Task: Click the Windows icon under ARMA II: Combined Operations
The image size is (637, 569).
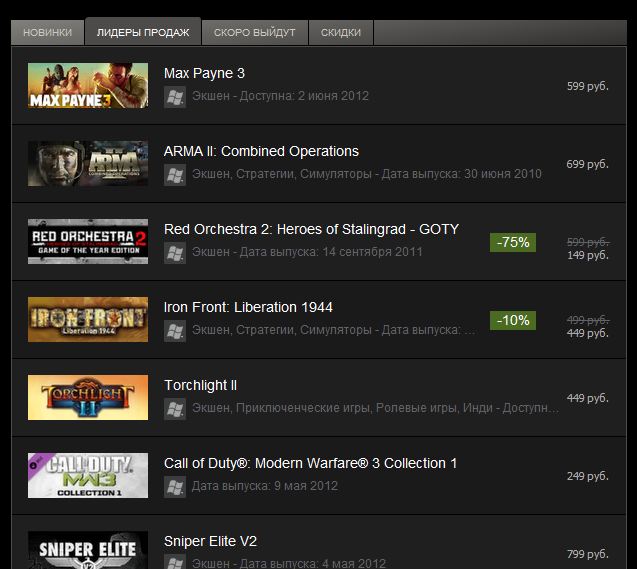Action: click(175, 175)
